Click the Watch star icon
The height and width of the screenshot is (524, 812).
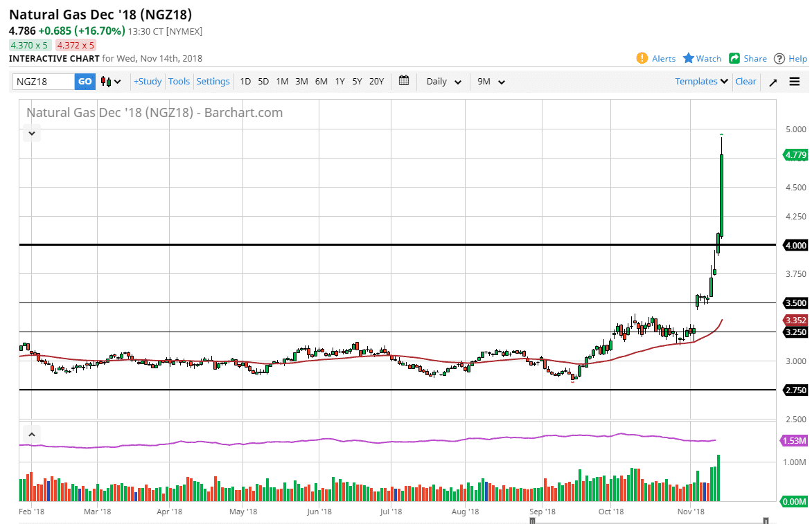(688, 58)
